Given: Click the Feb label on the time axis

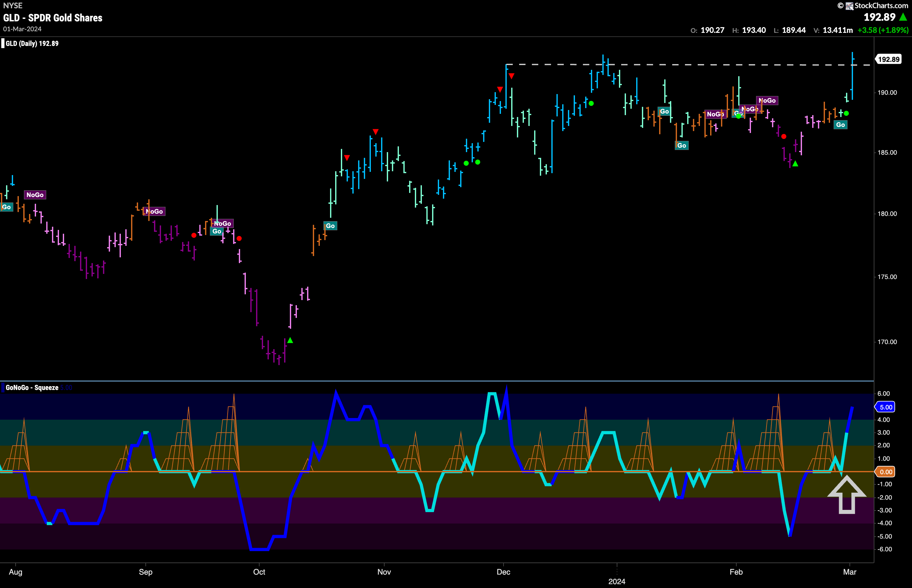Looking at the screenshot, I should (x=736, y=572).
